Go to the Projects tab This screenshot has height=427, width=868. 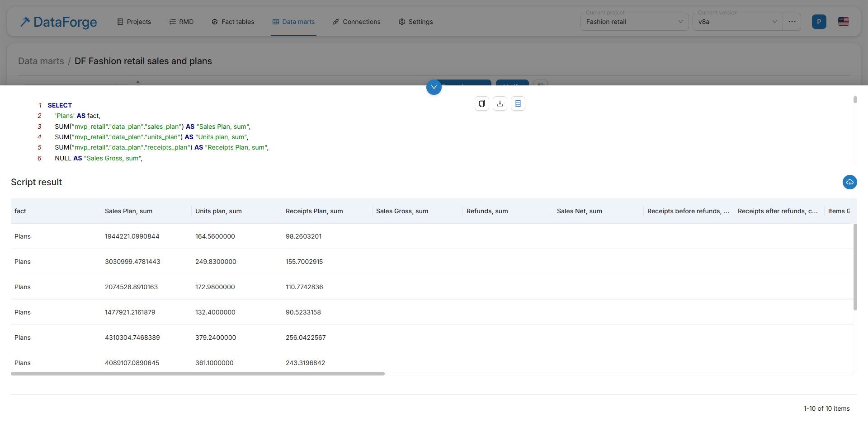click(x=134, y=22)
